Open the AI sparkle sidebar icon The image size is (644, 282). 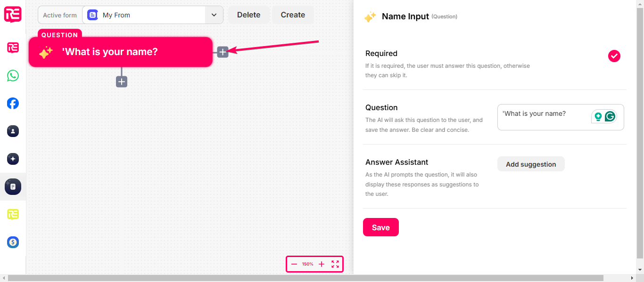pos(13,159)
